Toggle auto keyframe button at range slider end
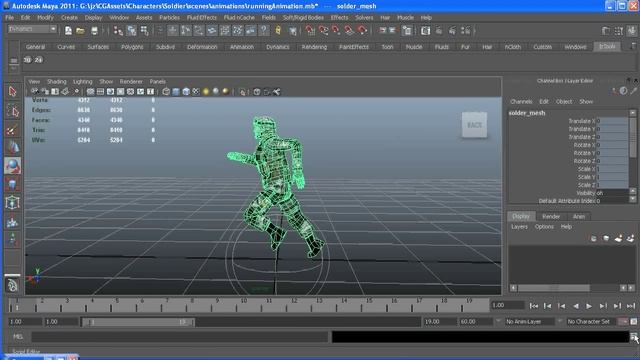The height and width of the screenshot is (360, 640). pyautogui.click(x=624, y=322)
